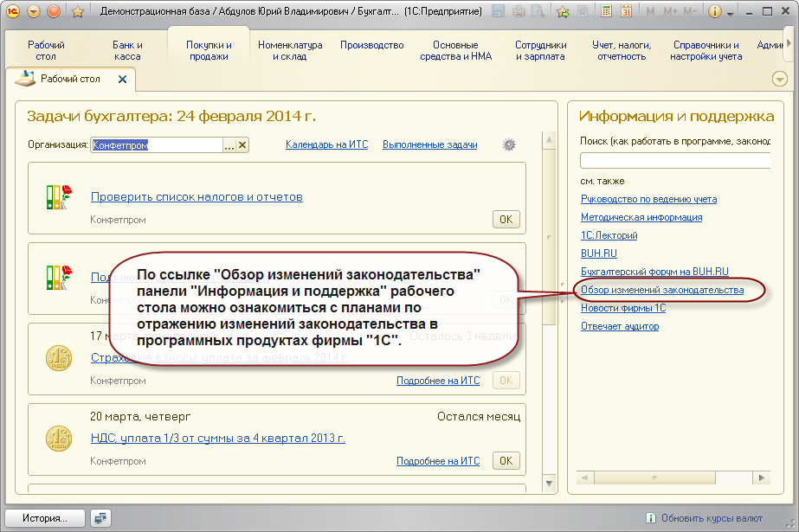Open Банк и касса section
This screenshot has height=532, width=799.
coord(127,51)
